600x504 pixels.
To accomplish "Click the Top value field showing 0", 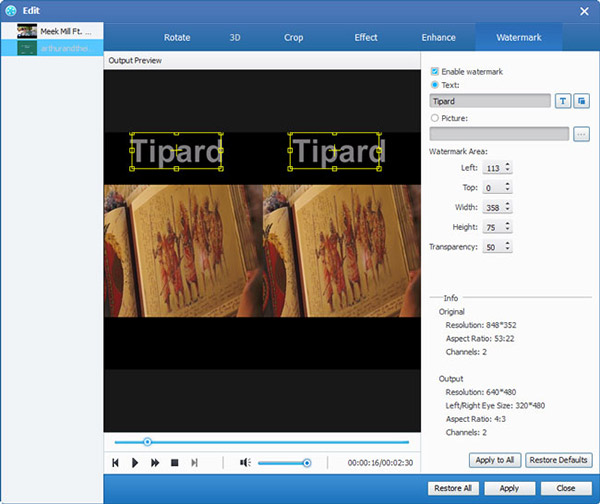I will [x=493, y=188].
